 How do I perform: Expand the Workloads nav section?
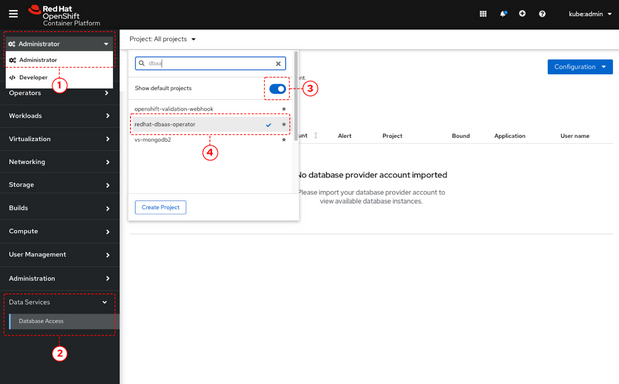click(59, 116)
